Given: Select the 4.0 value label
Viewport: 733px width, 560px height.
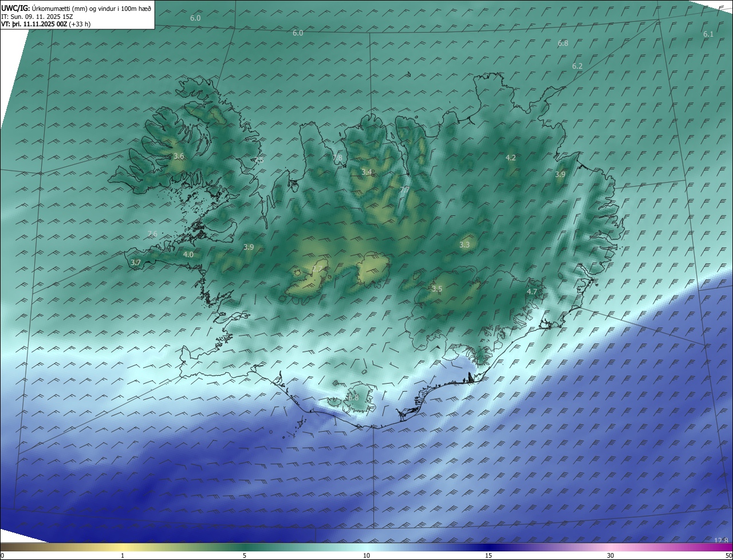Looking at the screenshot, I should [188, 255].
